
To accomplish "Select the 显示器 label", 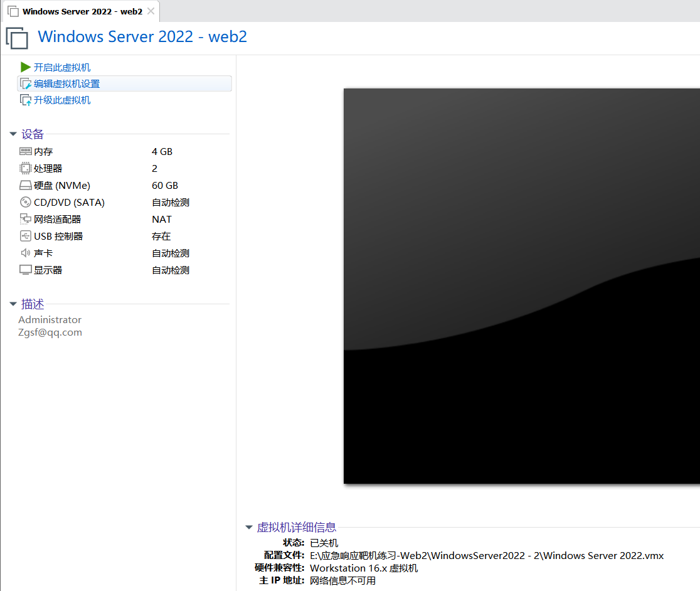I will click(48, 270).
